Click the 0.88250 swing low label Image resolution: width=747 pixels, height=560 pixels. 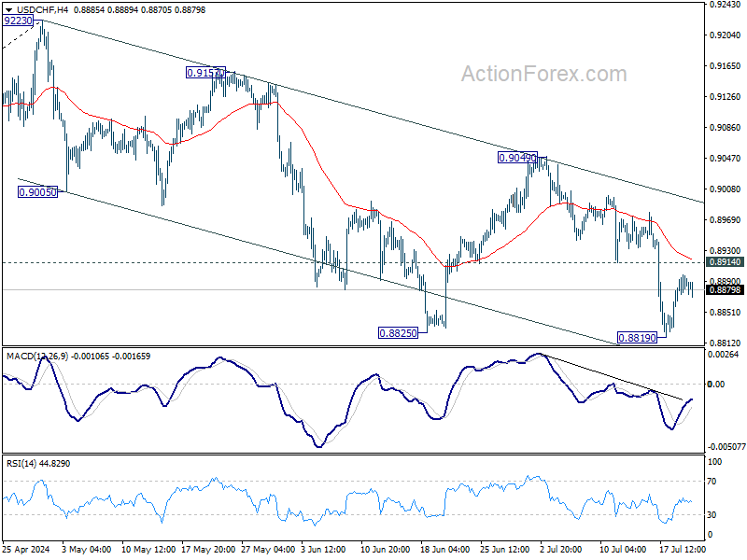pyautogui.click(x=398, y=333)
